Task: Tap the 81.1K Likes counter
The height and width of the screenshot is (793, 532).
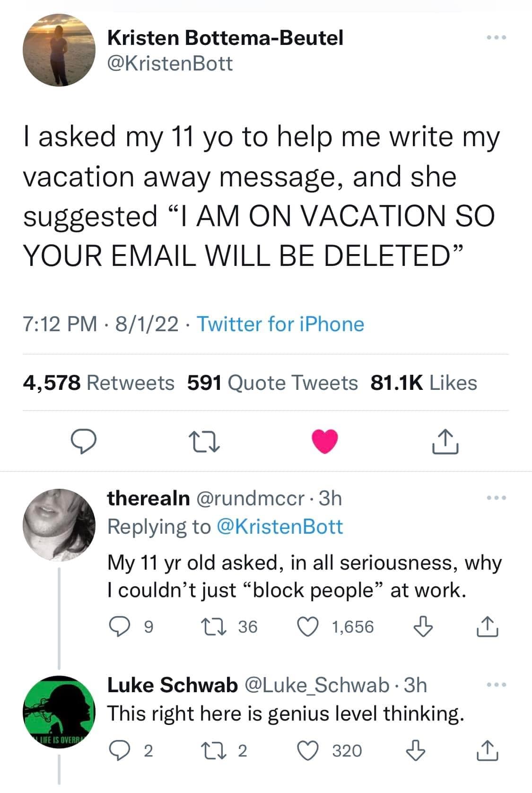Action: [427, 382]
